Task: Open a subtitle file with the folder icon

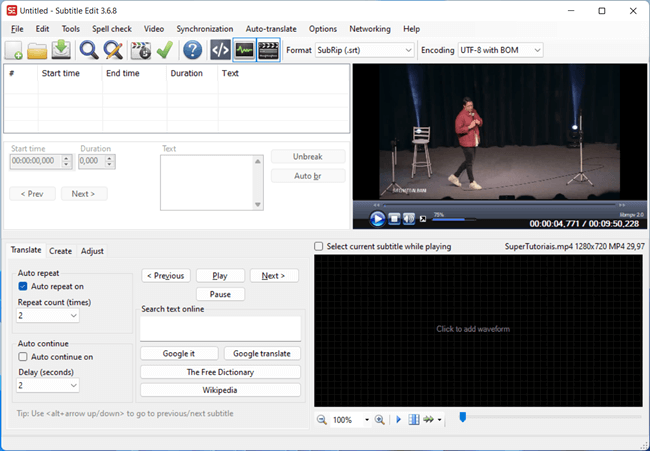Action: point(37,50)
